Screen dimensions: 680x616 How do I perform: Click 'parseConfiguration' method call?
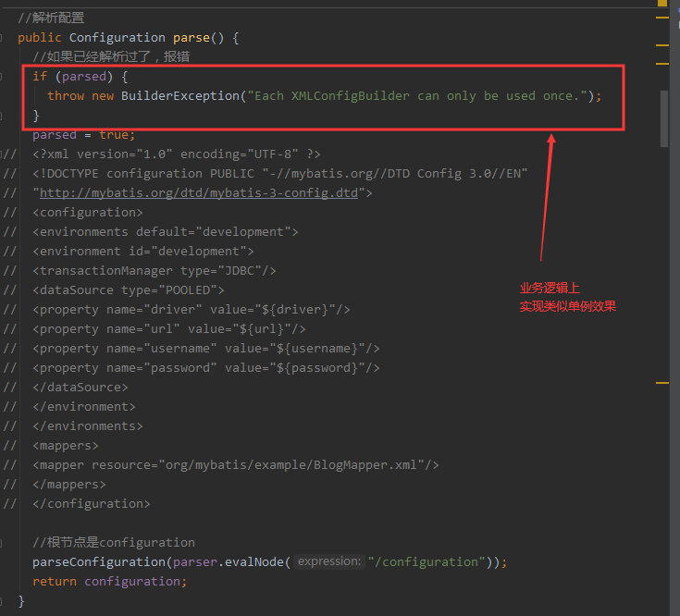click(99, 562)
